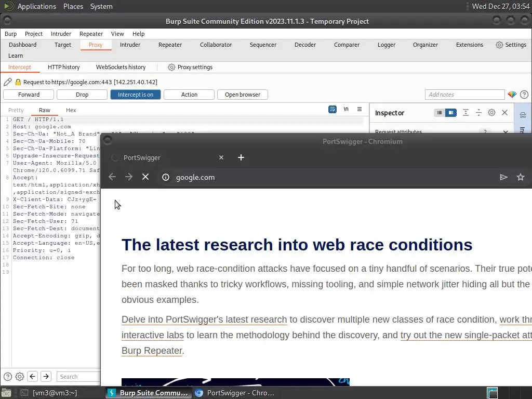
Task: Expand the Request attributes section
Action: coord(506,131)
